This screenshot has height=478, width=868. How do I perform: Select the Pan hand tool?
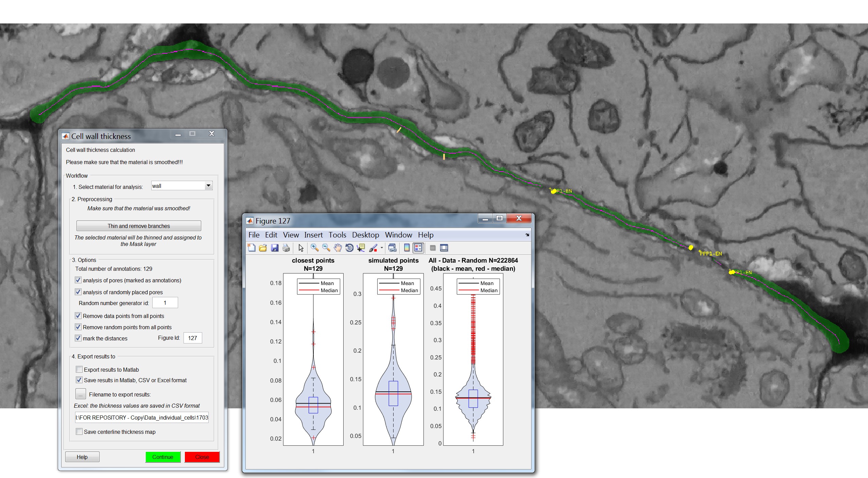337,248
